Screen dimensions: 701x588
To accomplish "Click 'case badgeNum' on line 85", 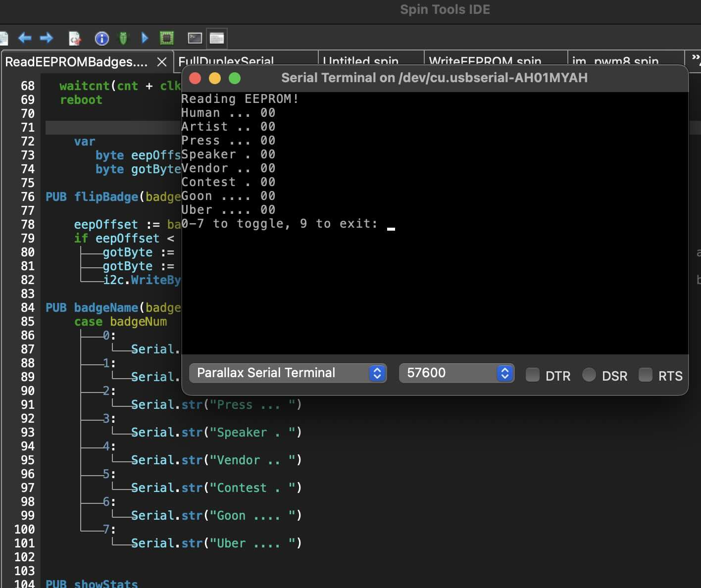I will (x=121, y=322).
